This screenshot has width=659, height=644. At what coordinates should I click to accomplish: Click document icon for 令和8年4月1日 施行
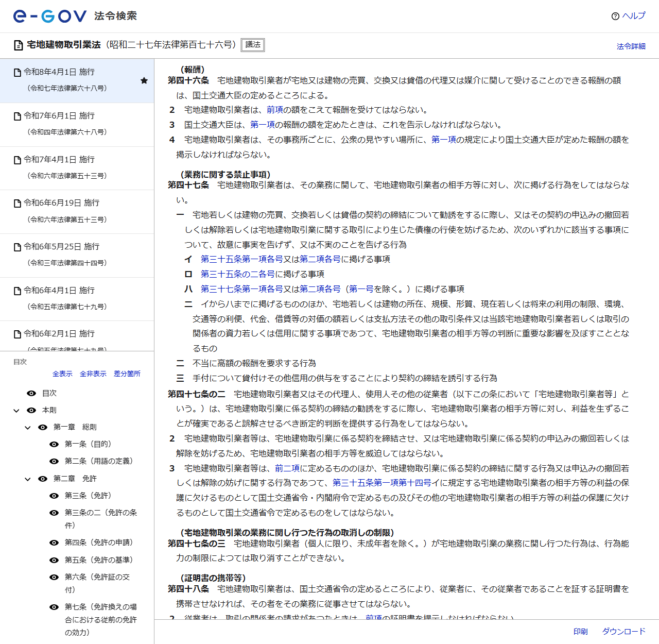(18, 72)
